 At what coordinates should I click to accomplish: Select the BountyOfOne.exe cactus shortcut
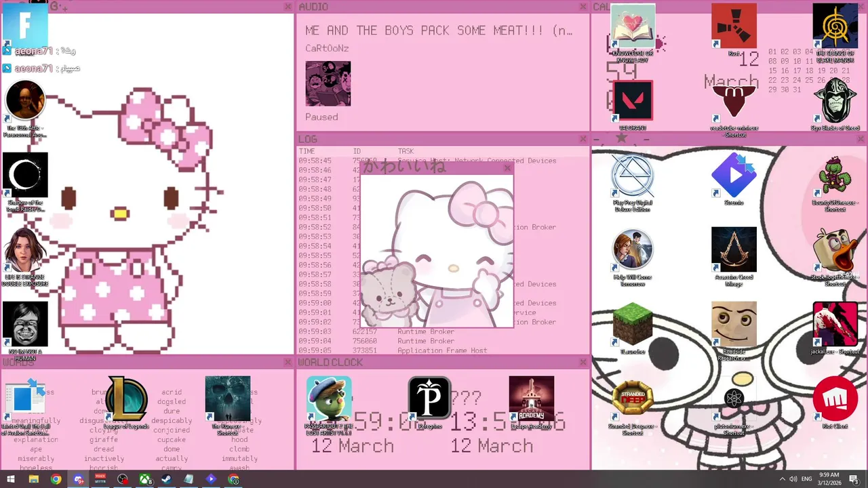click(835, 182)
